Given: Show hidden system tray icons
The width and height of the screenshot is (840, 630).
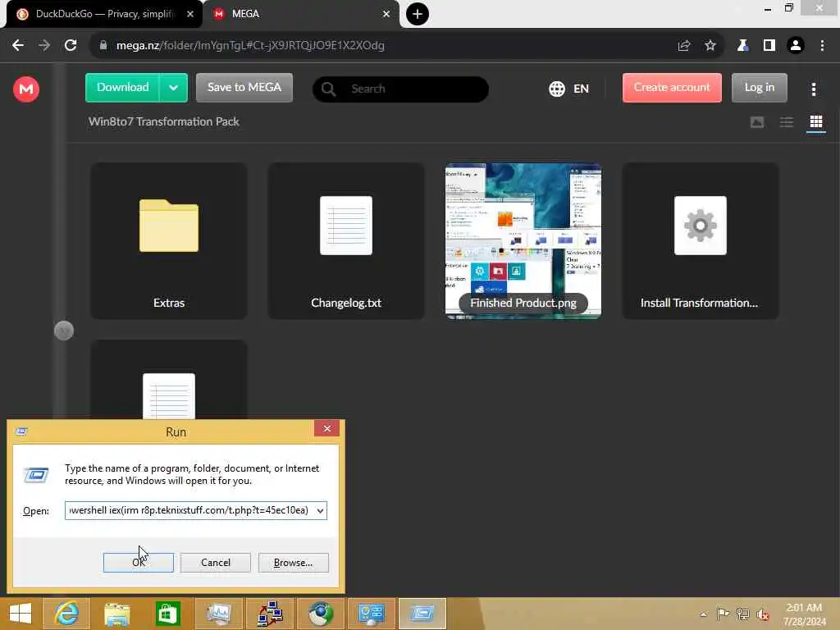Looking at the screenshot, I should (x=703, y=614).
